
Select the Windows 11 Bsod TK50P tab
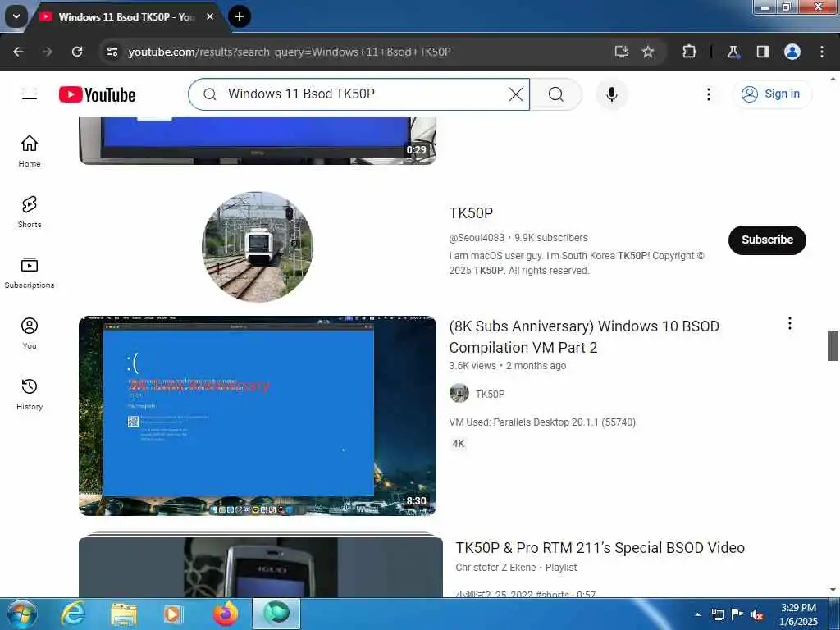click(126, 17)
